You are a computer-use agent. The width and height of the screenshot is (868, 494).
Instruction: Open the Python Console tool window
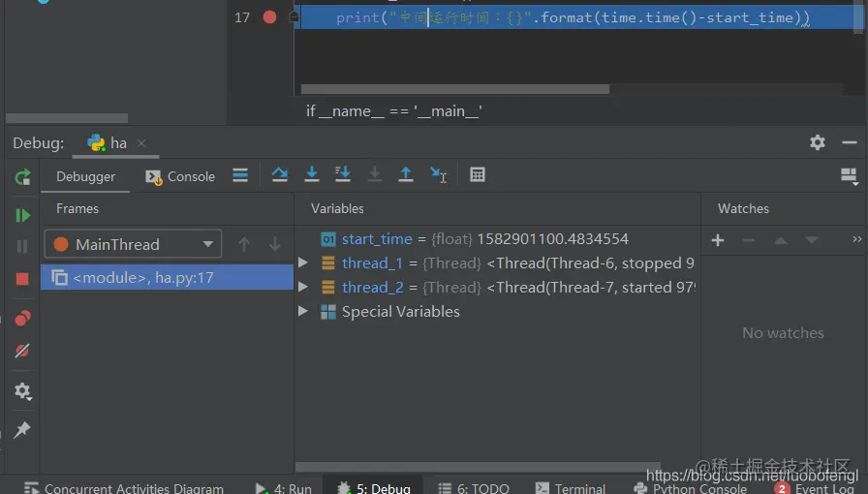tap(690, 488)
